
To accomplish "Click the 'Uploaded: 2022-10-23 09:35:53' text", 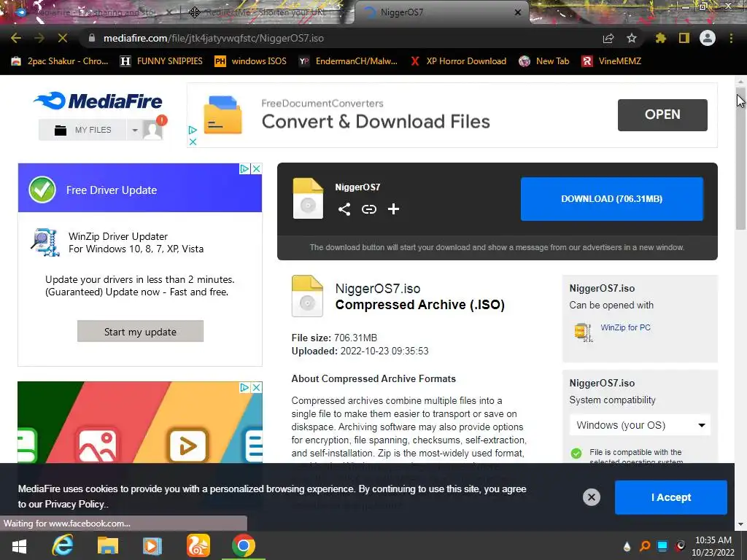I will click(360, 351).
